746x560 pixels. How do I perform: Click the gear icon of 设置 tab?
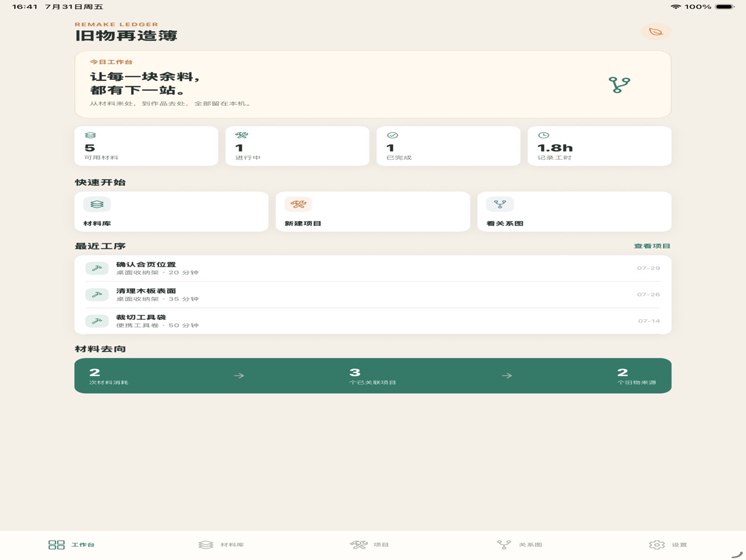tap(656, 545)
